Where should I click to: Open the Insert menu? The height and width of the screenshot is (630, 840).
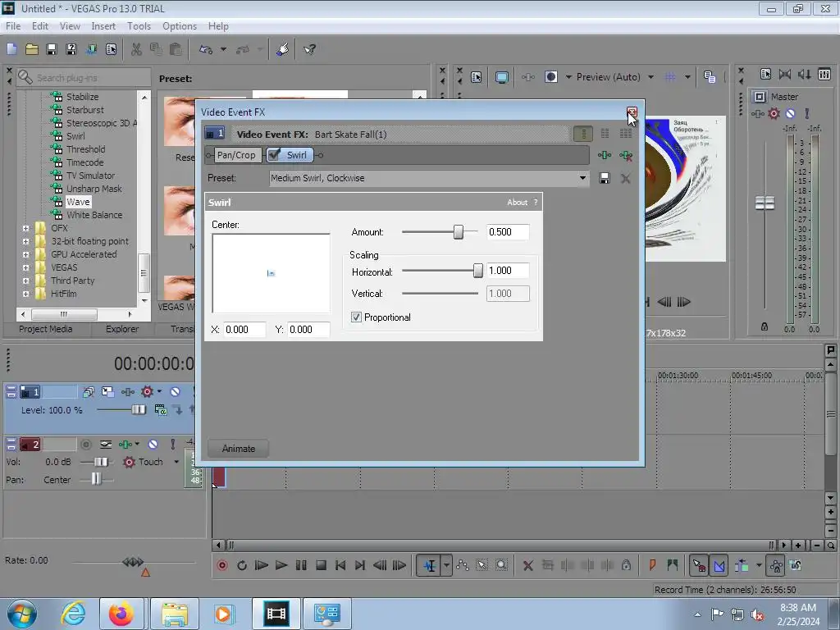coord(103,25)
